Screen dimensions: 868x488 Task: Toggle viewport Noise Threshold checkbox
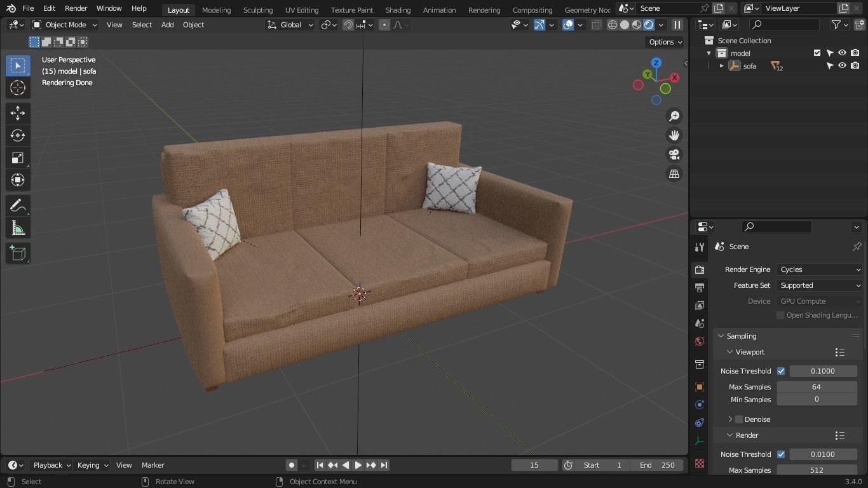click(781, 371)
